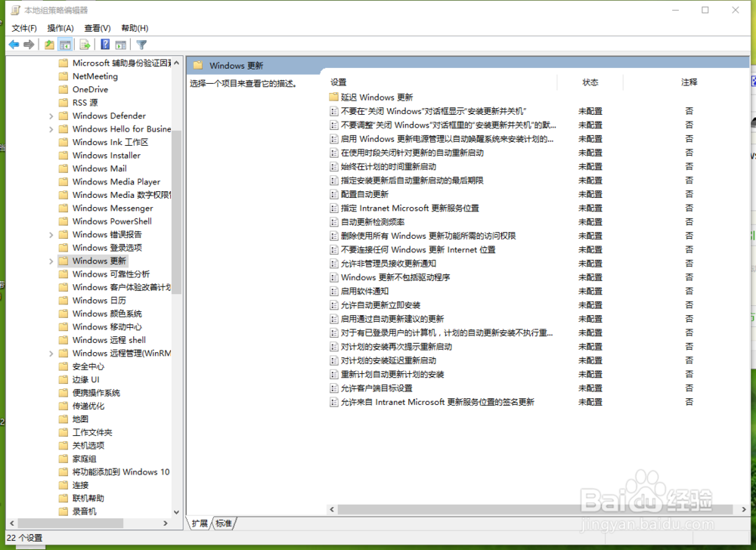Toggle the show/hide action pane icon
This screenshot has width=756, height=550.
pos(120,45)
